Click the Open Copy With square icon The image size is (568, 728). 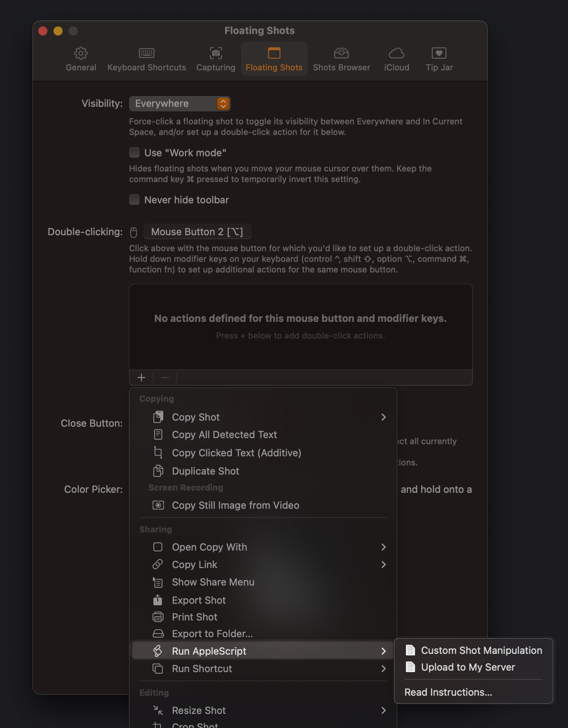(158, 547)
